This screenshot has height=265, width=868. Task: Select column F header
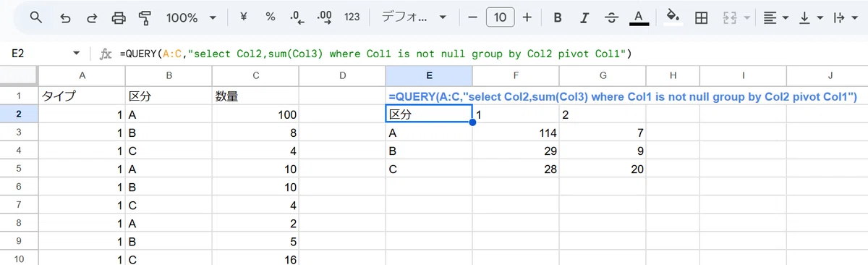tap(516, 76)
